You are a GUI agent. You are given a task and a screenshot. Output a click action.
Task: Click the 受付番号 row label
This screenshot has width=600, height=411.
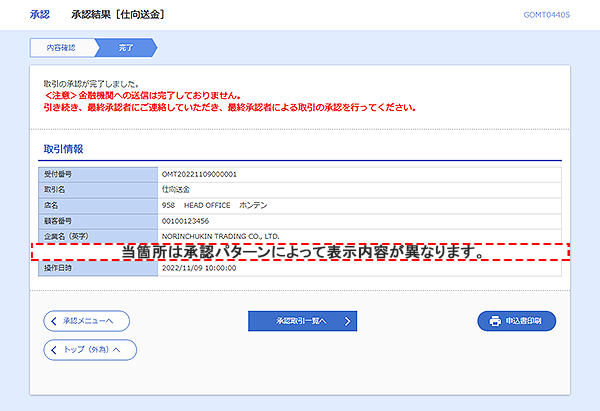(x=58, y=175)
